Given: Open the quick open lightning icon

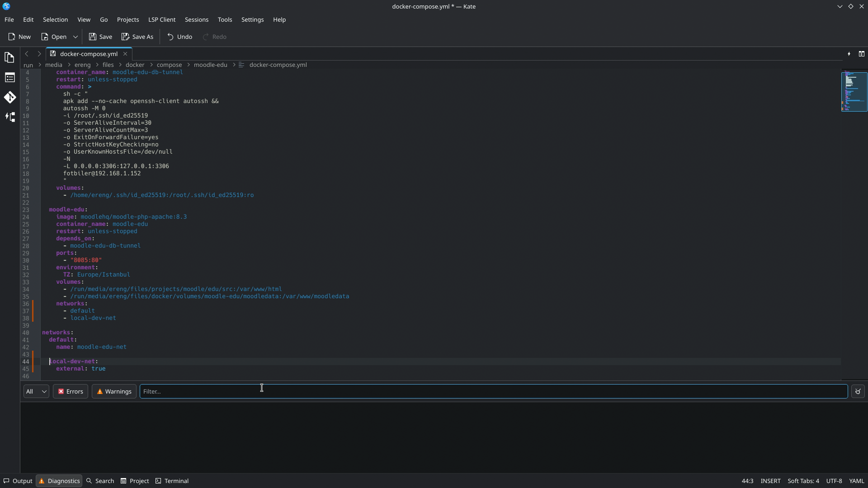Looking at the screenshot, I should (849, 54).
